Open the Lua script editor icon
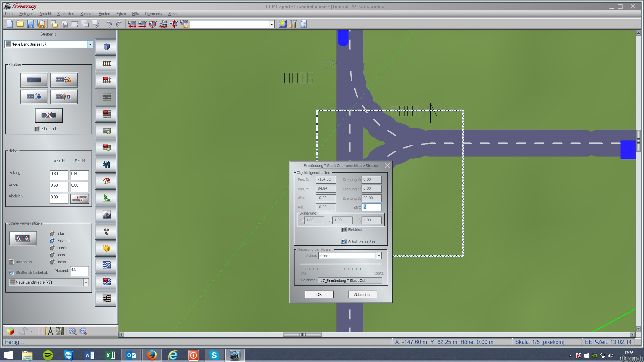The image size is (644, 362). pos(304,24)
